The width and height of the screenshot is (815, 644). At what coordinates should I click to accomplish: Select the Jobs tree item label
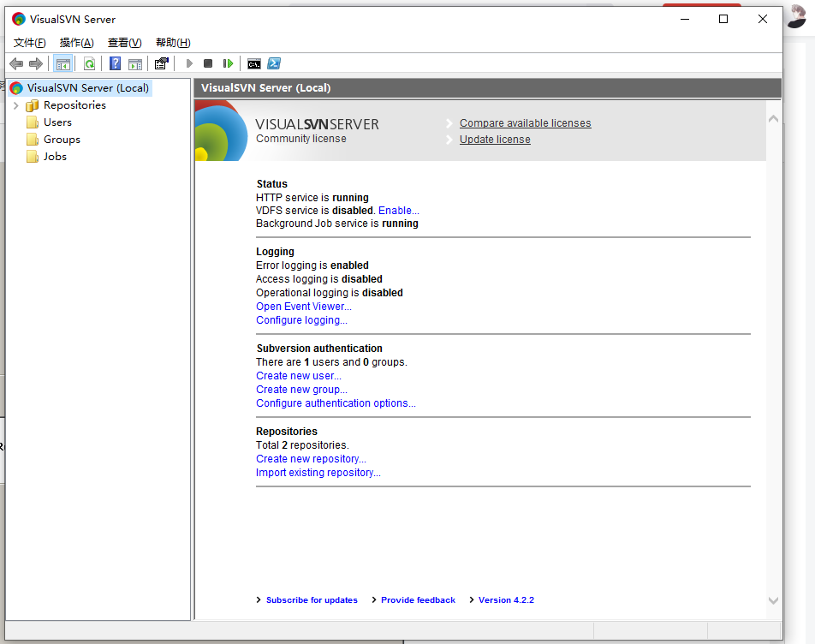(55, 157)
